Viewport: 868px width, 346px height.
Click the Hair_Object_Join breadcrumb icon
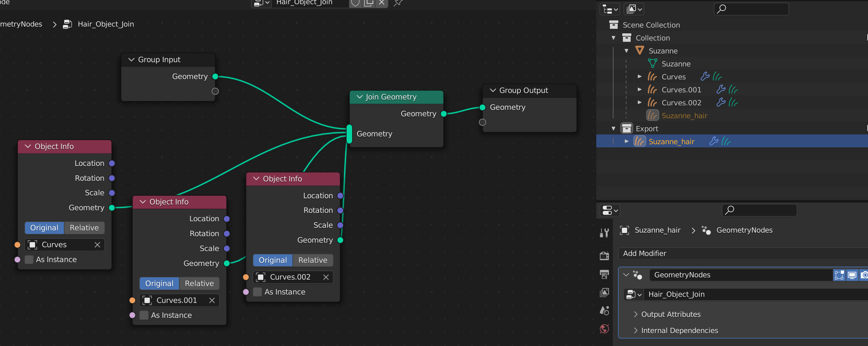(67, 24)
